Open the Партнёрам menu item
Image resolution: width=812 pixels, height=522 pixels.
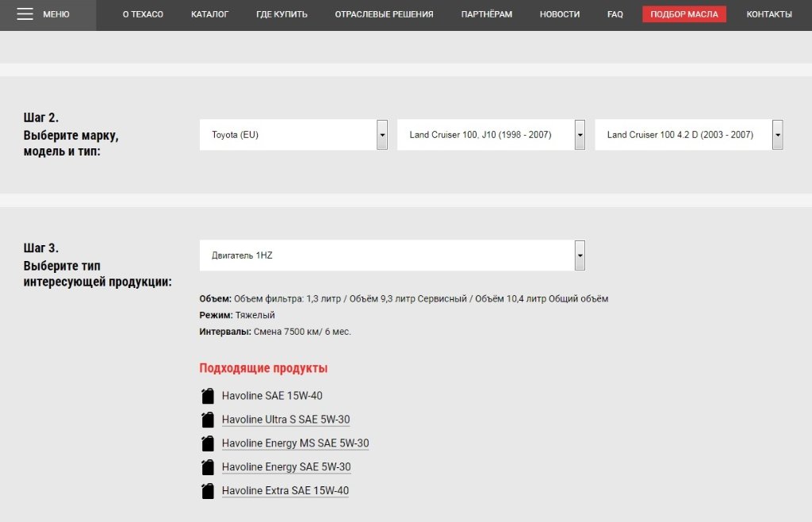pyautogui.click(x=486, y=14)
